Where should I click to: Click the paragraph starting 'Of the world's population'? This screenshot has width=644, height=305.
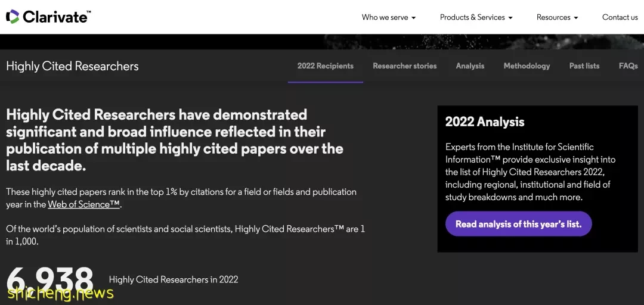coord(185,236)
